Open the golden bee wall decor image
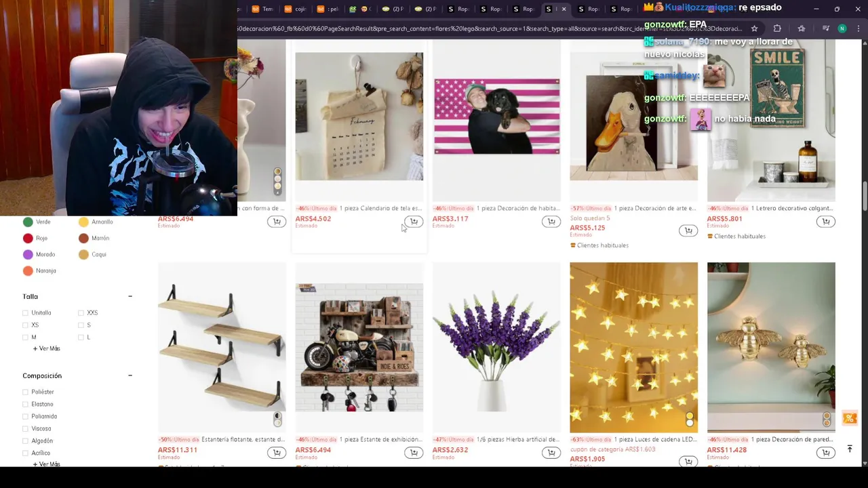 tap(771, 347)
